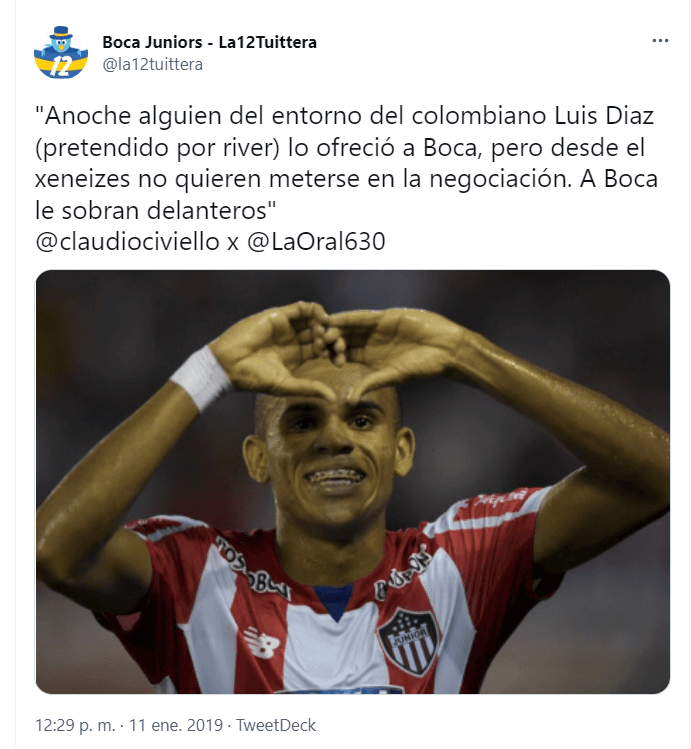Click the New Balance logo on jersey image
Viewport: 691px width, 749px height.
pyautogui.click(x=261, y=642)
